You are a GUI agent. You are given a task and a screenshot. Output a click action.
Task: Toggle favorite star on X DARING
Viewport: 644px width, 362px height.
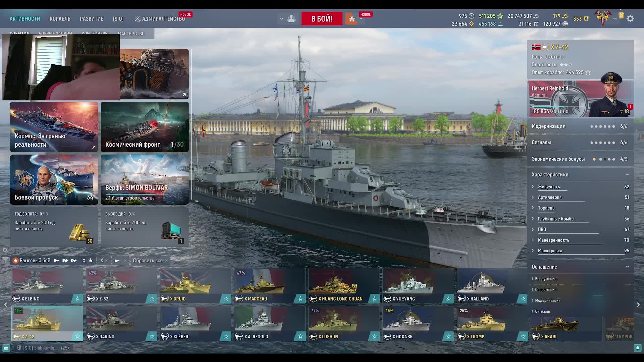[152, 336]
